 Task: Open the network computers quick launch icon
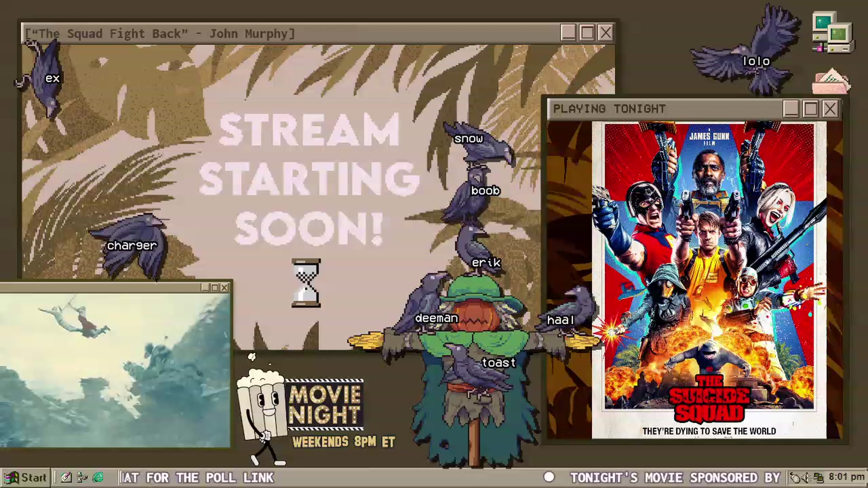coord(82,477)
